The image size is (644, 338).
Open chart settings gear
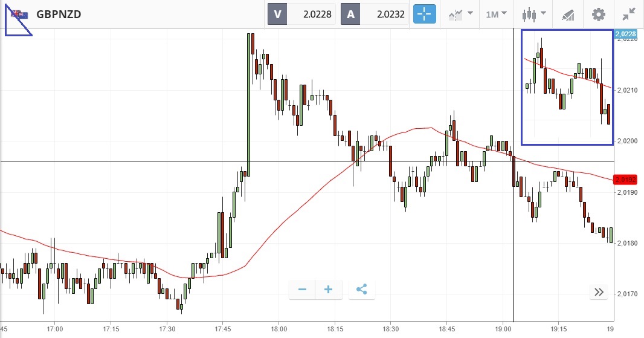(x=598, y=14)
